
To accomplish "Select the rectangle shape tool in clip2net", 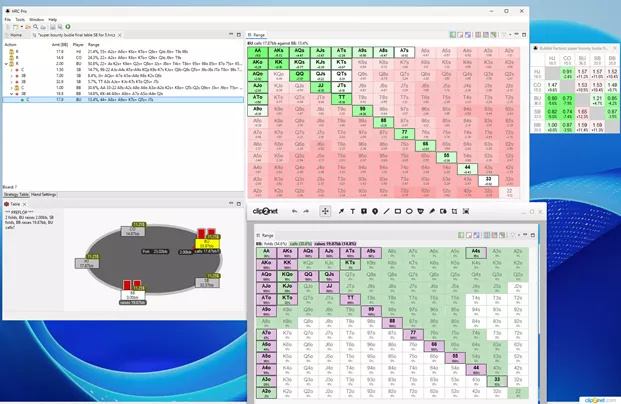I will [x=398, y=211].
